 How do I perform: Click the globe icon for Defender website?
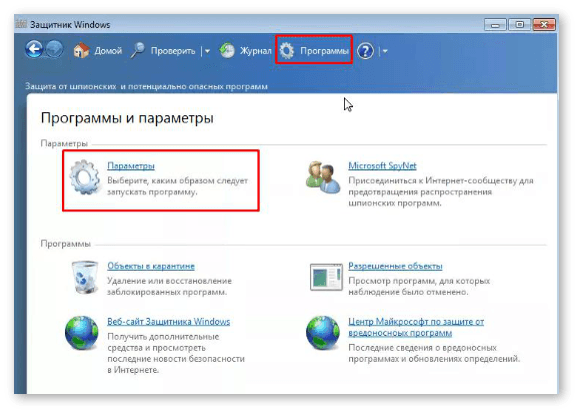(x=82, y=333)
